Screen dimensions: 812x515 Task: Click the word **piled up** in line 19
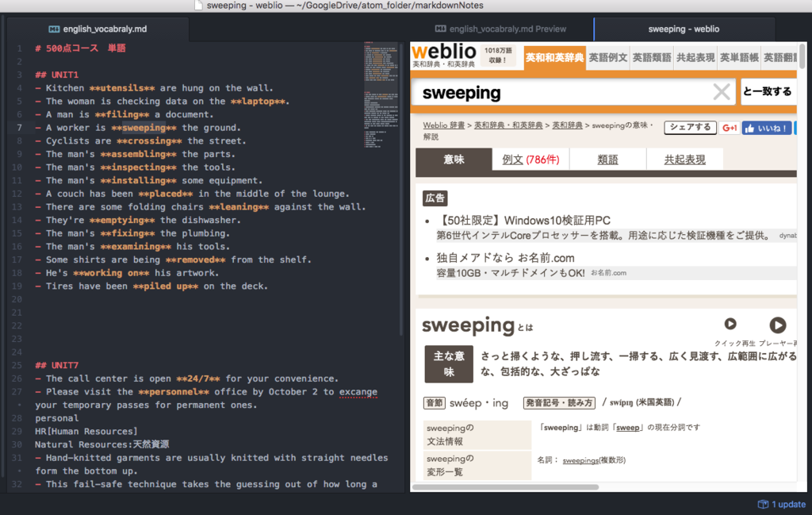165,286
